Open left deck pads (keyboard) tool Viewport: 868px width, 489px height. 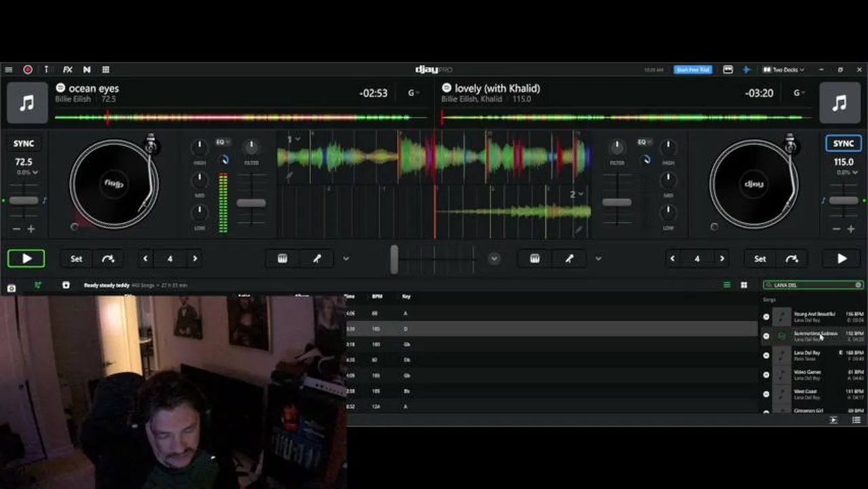(x=283, y=259)
